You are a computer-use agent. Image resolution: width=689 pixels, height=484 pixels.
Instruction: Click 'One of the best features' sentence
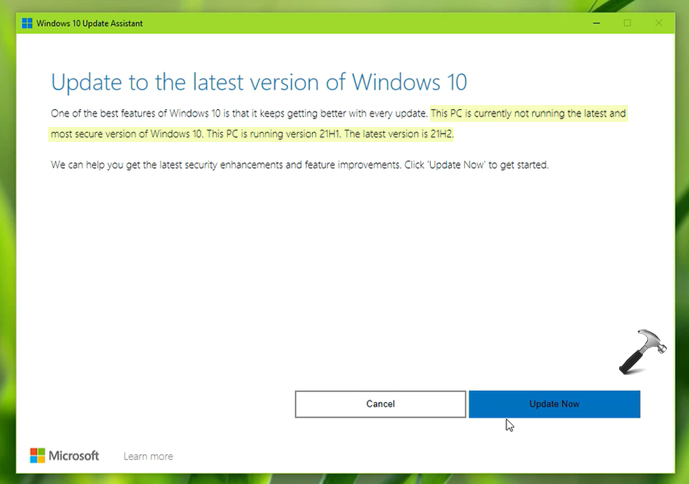(x=239, y=113)
